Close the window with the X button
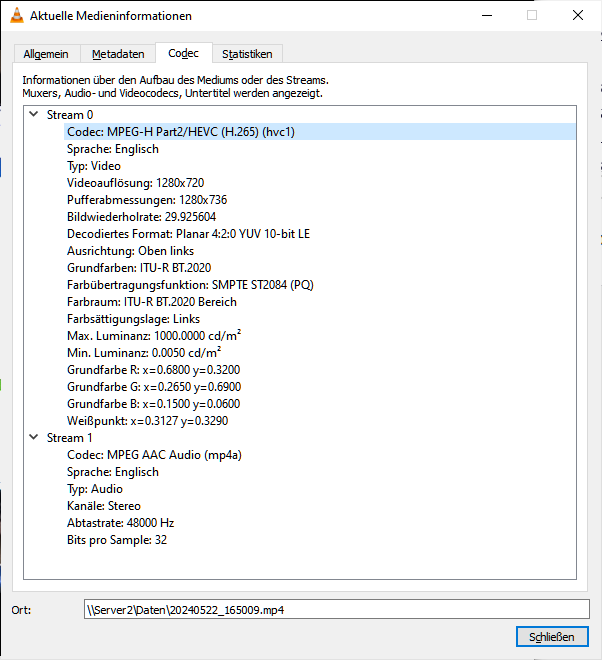This screenshot has height=660, width=602. (x=578, y=16)
